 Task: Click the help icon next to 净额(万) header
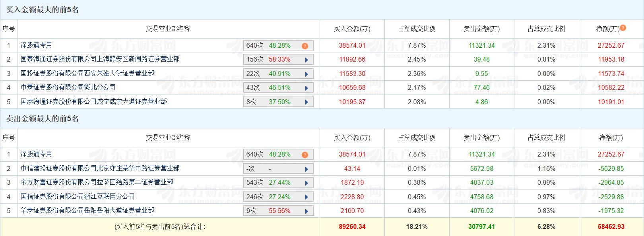623,28
